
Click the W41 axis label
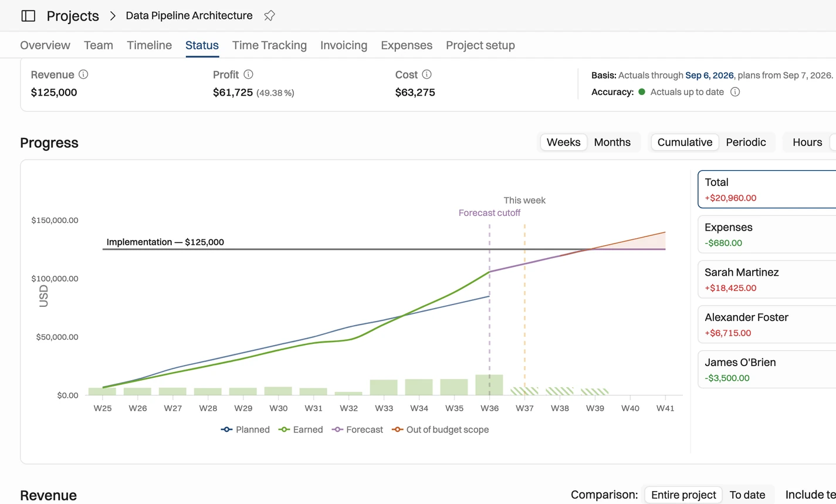[x=665, y=408]
